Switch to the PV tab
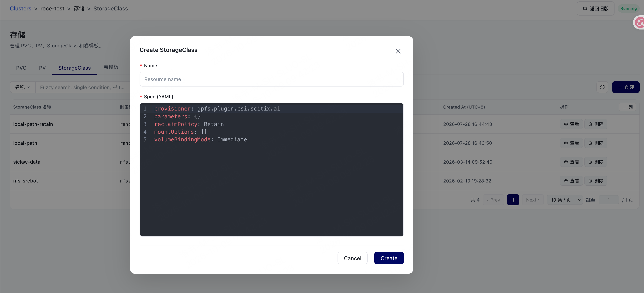The image size is (644, 293). tap(42, 68)
